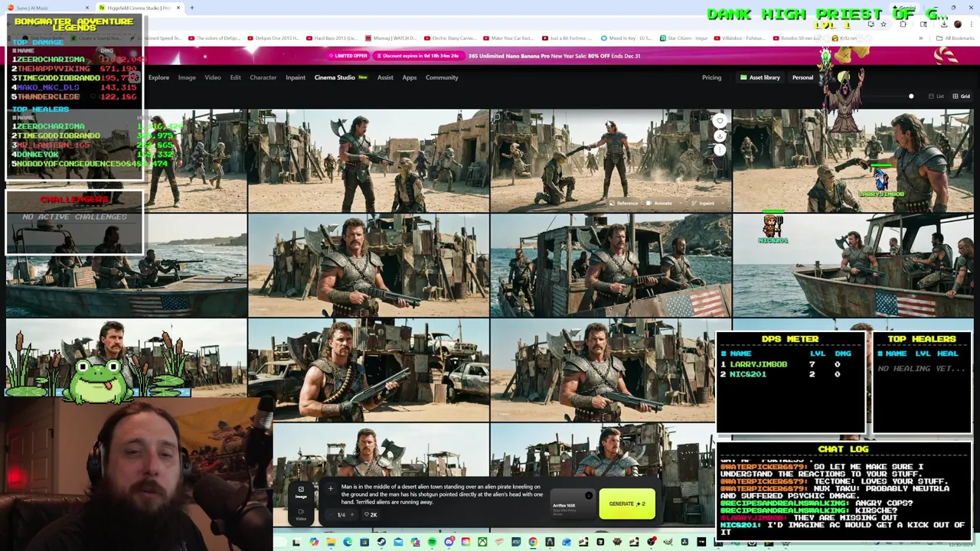Open 'Kritz.net' bookmark
This screenshot has height=551, width=980.
(845, 38)
